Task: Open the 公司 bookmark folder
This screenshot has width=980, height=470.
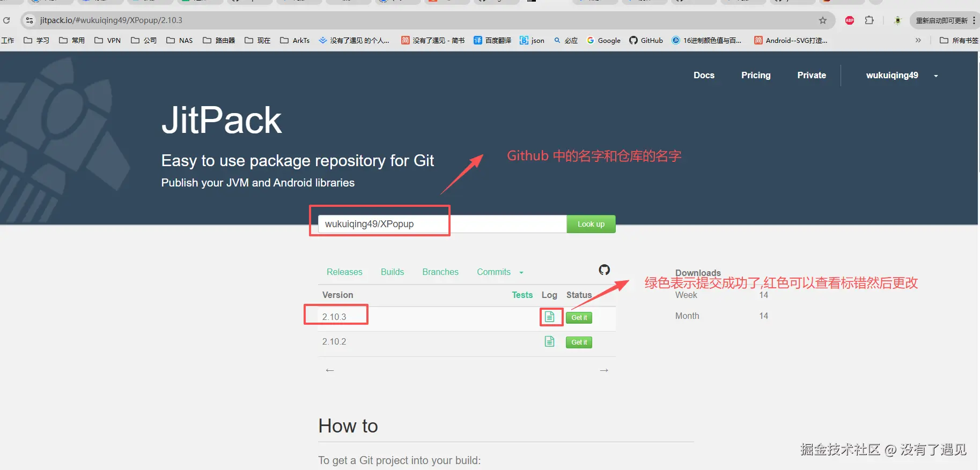Action: click(x=144, y=40)
